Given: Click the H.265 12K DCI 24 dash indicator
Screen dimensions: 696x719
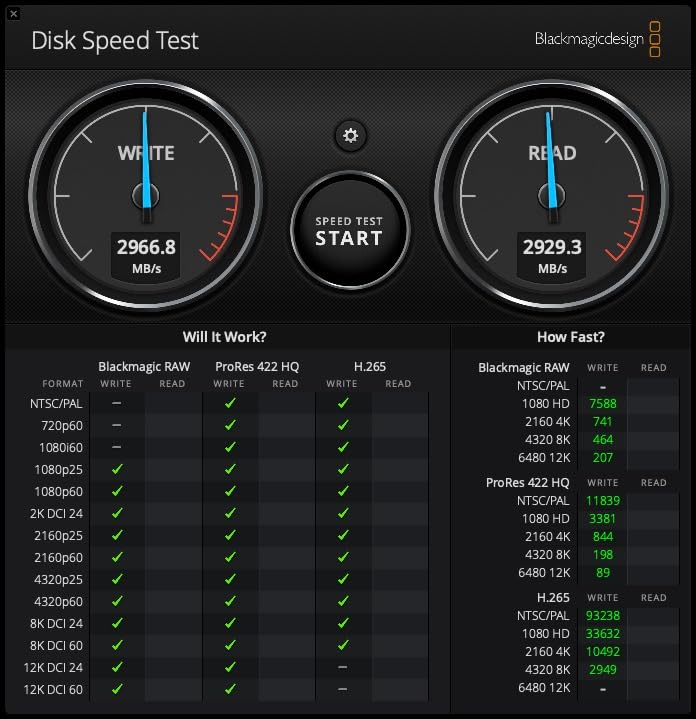Looking at the screenshot, I should click(343, 667).
